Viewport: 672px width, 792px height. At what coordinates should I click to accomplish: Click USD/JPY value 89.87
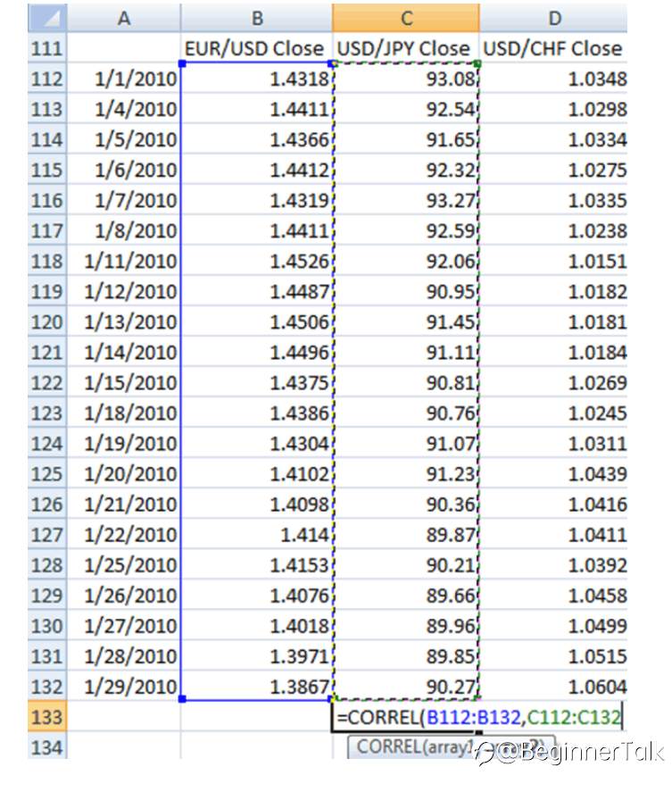click(406, 534)
